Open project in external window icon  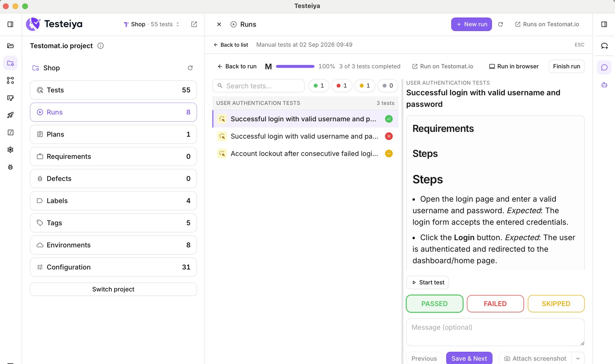click(x=194, y=24)
